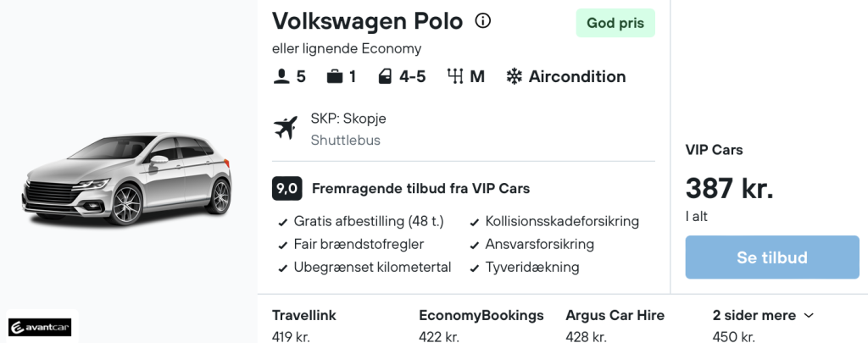
Task: Choose the EconomyBookings 422 kr. offer
Action: tap(481, 326)
